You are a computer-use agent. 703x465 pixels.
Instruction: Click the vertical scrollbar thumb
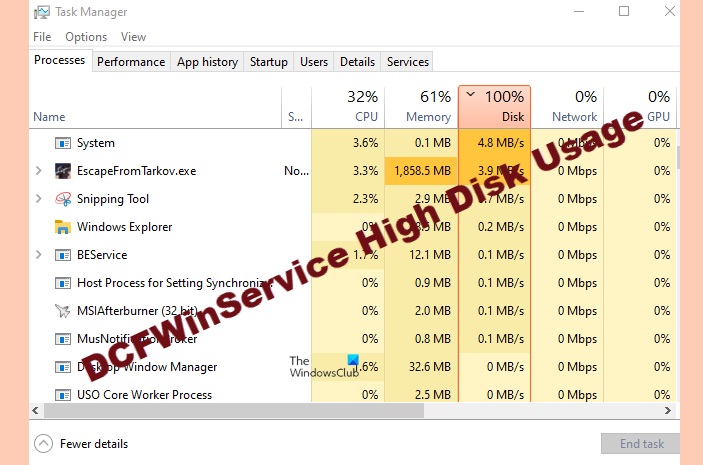click(678, 157)
